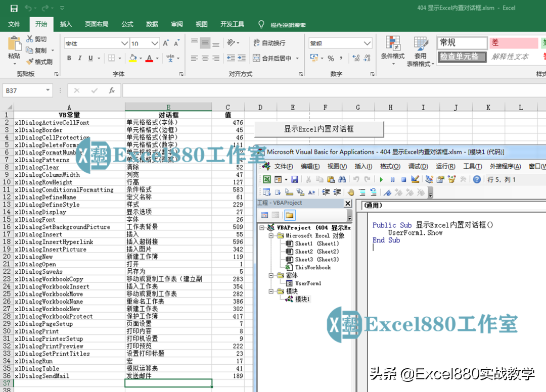The image size is (546, 392).
Task: Apply the 检查单元格 cell style
Action: click(x=462, y=57)
